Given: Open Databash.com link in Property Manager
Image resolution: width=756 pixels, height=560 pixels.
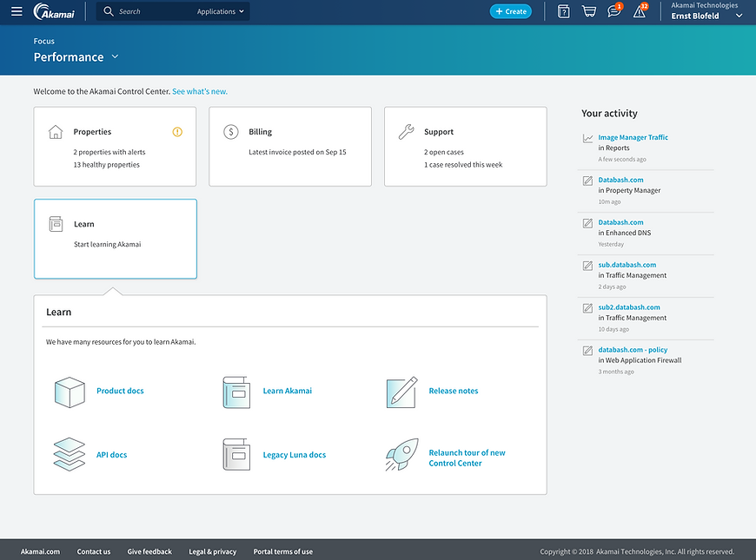Looking at the screenshot, I should coord(621,180).
